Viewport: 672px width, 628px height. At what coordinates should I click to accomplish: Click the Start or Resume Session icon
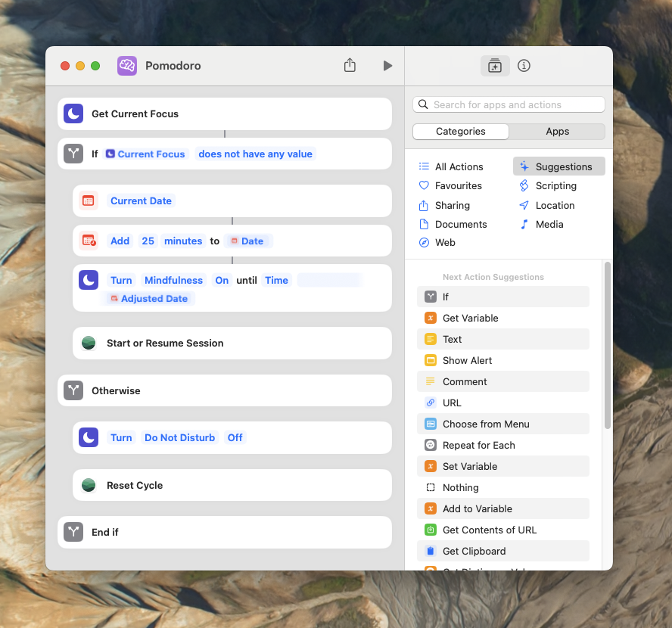click(x=89, y=343)
